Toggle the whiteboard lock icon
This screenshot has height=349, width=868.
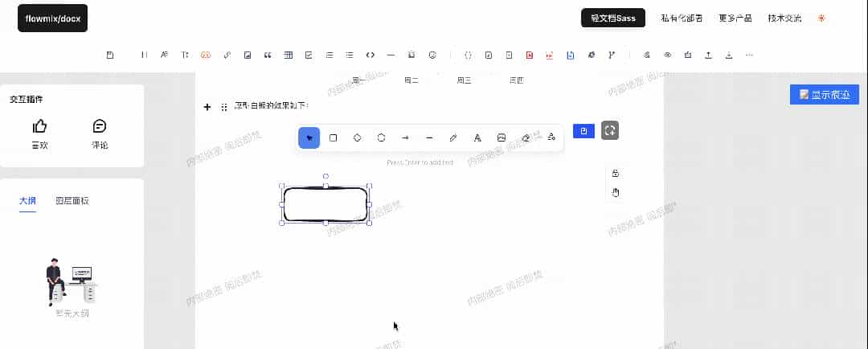(616, 174)
